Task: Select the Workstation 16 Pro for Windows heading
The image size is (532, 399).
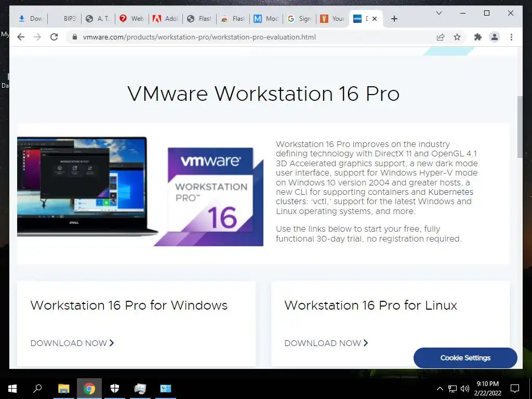Action: pyautogui.click(x=129, y=305)
